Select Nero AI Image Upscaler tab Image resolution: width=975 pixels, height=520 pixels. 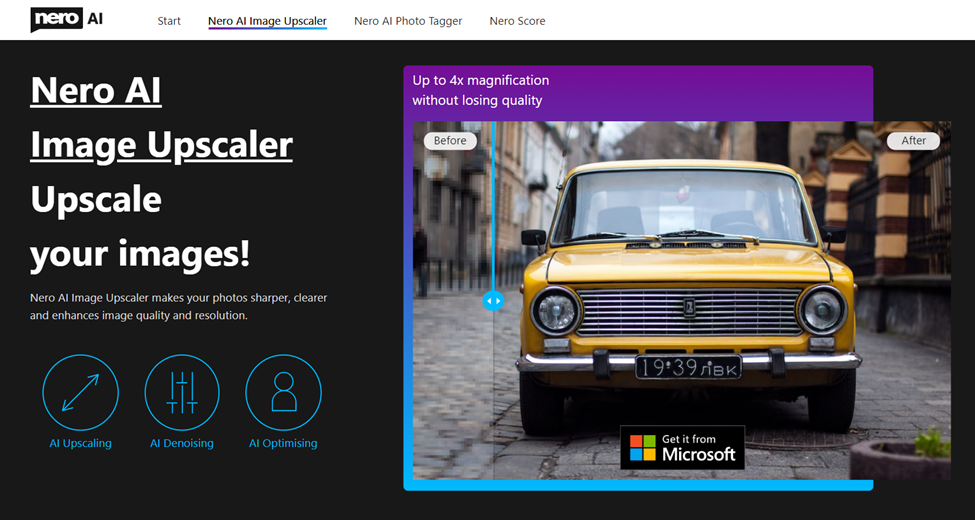pyautogui.click(x=267, y=21)
